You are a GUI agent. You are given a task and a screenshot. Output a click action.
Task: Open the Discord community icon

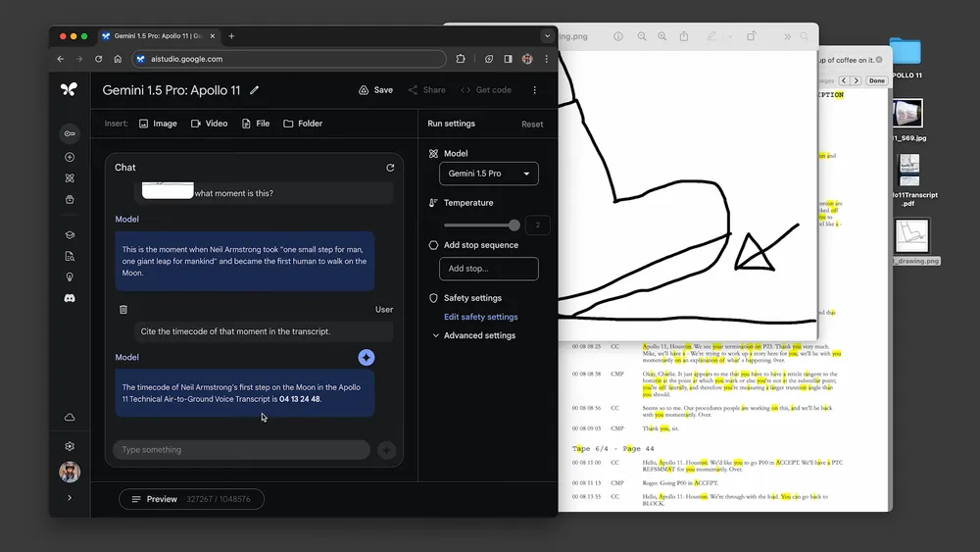70,298
